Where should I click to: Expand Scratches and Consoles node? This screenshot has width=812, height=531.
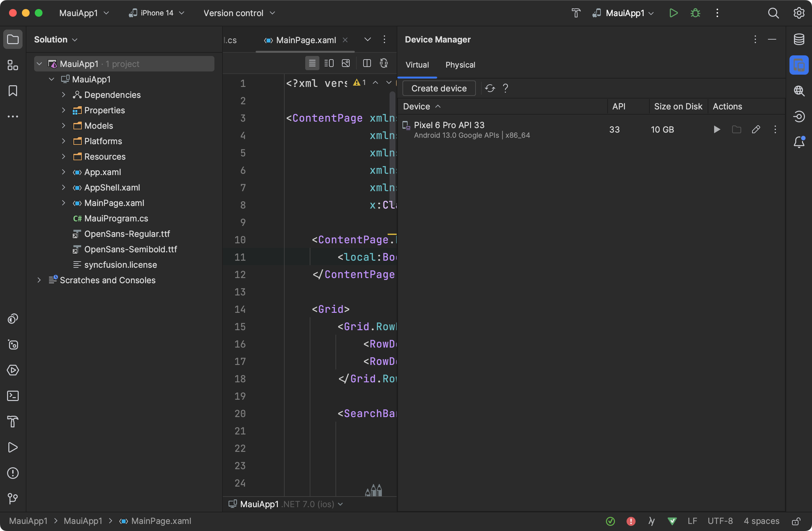click(x=39, y=280)
